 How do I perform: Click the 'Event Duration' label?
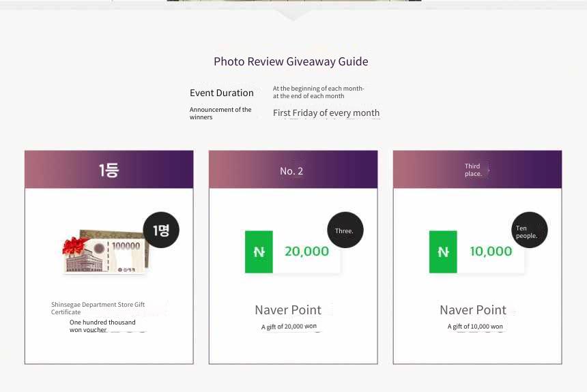pos(222,93)
